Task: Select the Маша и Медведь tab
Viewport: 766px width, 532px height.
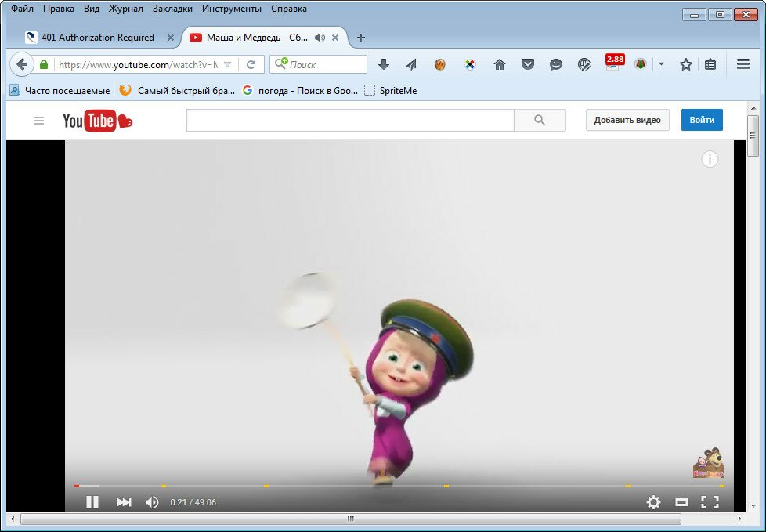Action: pos(257,38)
